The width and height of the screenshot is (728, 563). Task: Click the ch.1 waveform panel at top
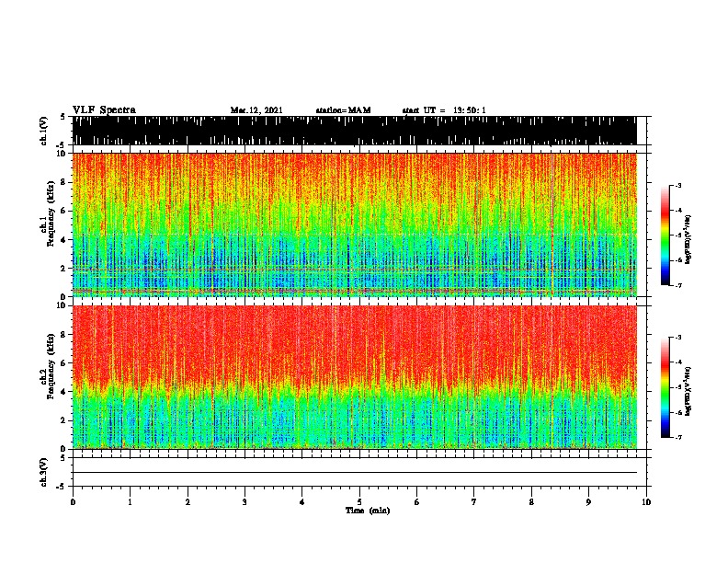[x=354, y=131]
